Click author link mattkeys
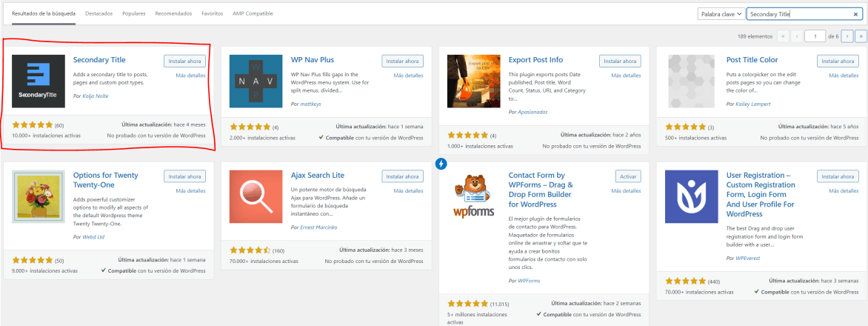Screen dimensions: 868x326 (310, 104)
